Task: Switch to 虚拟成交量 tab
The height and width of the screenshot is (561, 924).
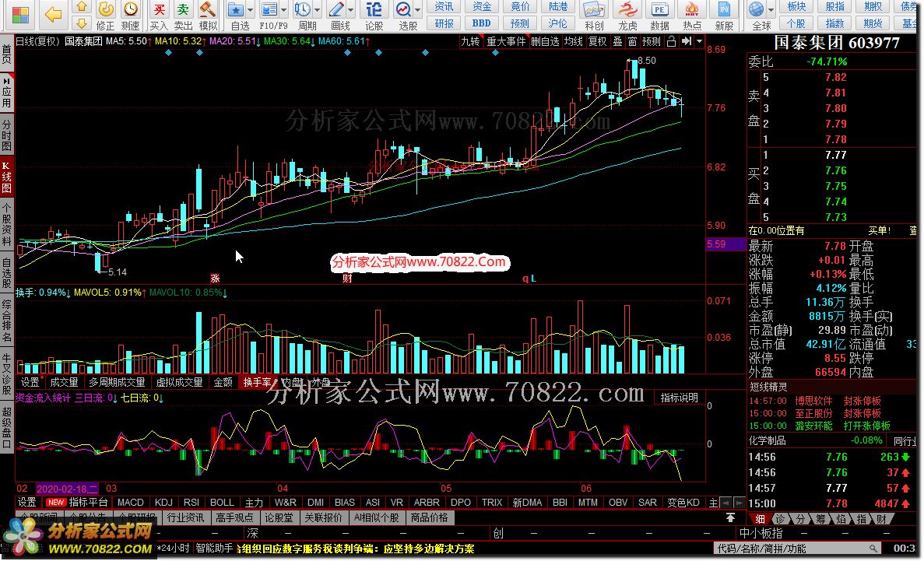Action: 179,382
